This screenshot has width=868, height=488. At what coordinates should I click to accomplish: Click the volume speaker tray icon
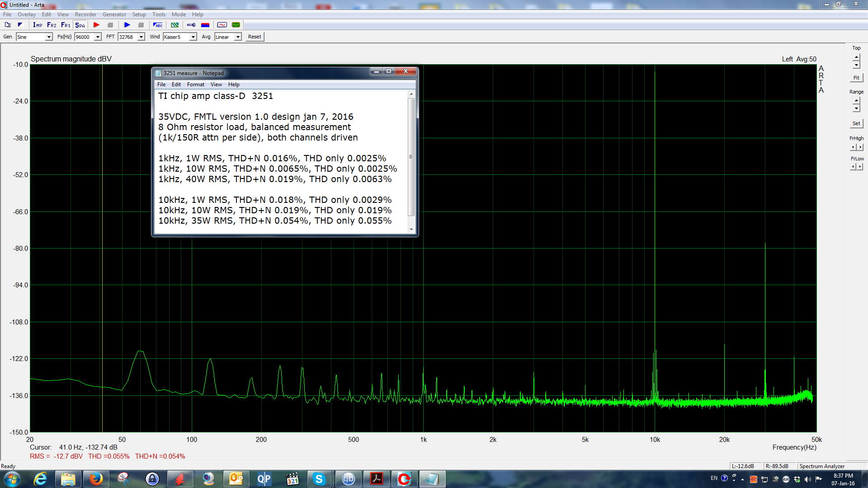point(808,479)
